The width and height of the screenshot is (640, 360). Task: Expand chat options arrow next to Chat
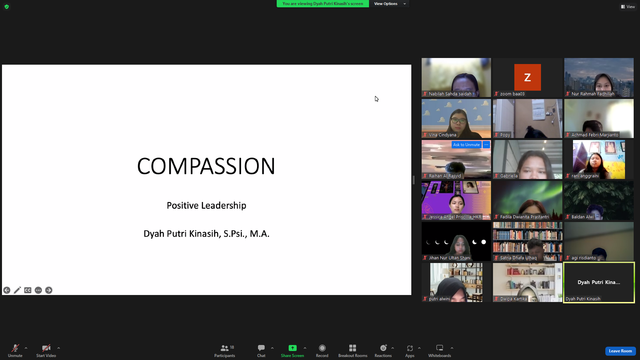coord(272,348)
